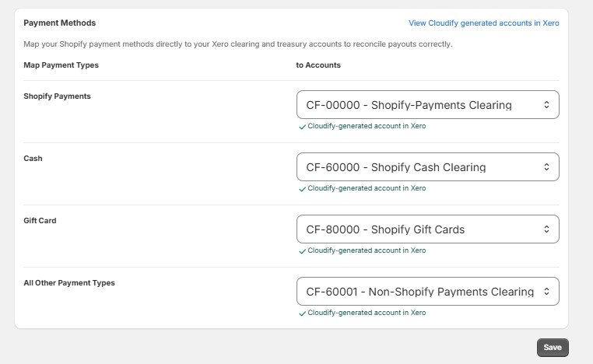Click 'Cloudify-generated account in Xero' text under Shopify Payments
This screenshot has height=364, width=593.
click(x=367, y=126)
